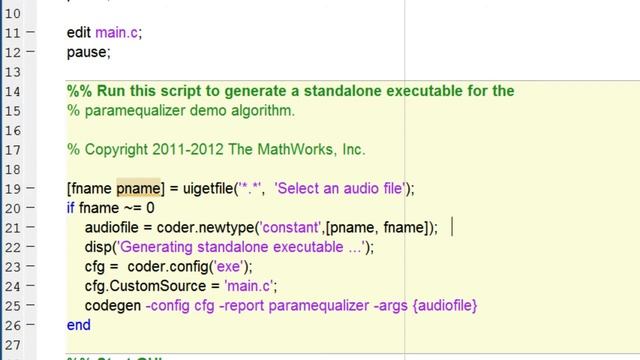This screenshot has height=360, width=640.
Task: Click 'uigetfile' function call
Action: pyautogui.click(x=208, y=189)
